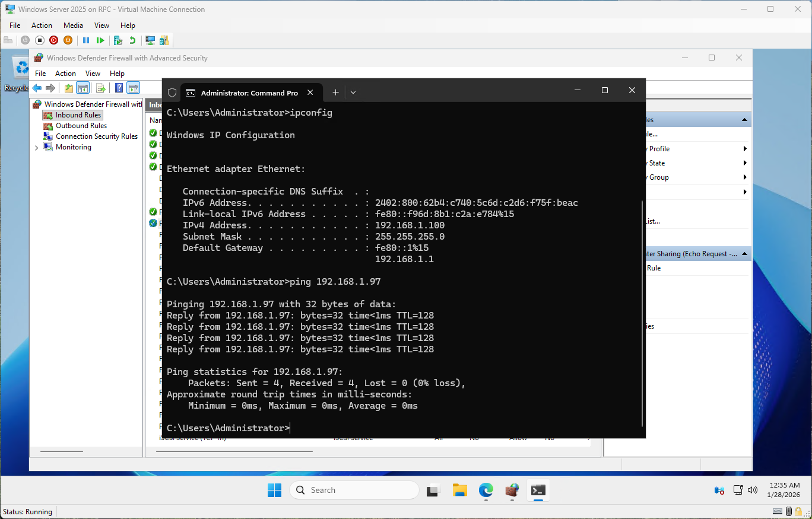The width and height of the screenshot is (812, 519).
Task: Open Enhanced Session mode
Action: [x=150, y=40]
